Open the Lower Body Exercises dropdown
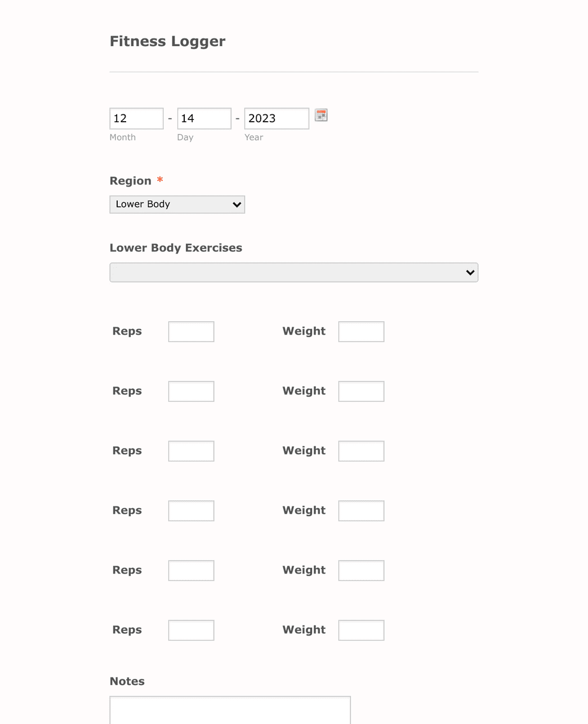Viewport: 588px width, 724px height. (293, 272)
